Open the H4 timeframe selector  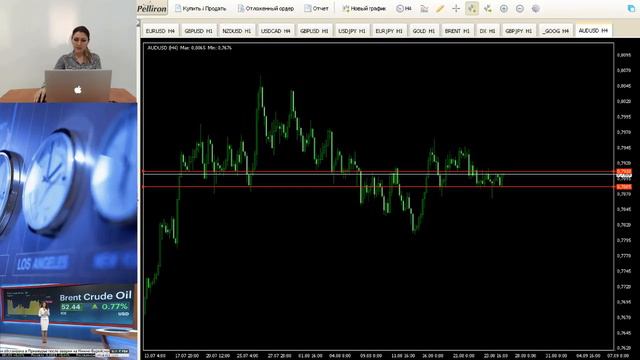(404, 8)
